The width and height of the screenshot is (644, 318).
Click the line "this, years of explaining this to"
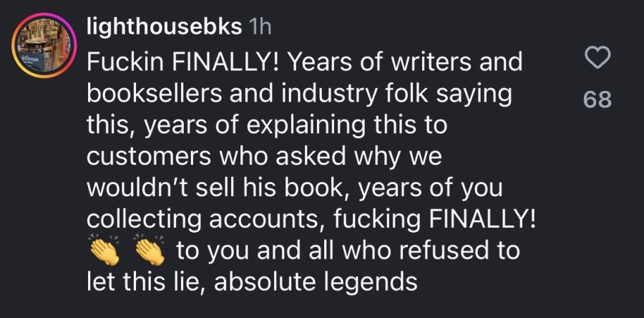click(x=267, y=127)
